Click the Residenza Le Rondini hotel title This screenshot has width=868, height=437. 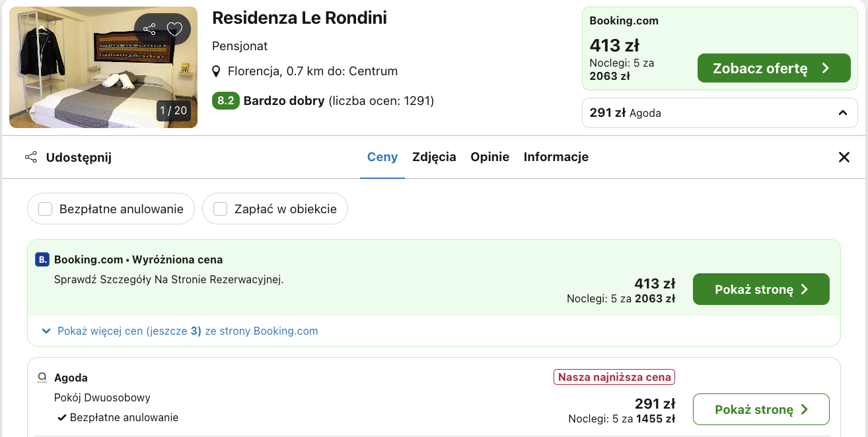(299, 18)
